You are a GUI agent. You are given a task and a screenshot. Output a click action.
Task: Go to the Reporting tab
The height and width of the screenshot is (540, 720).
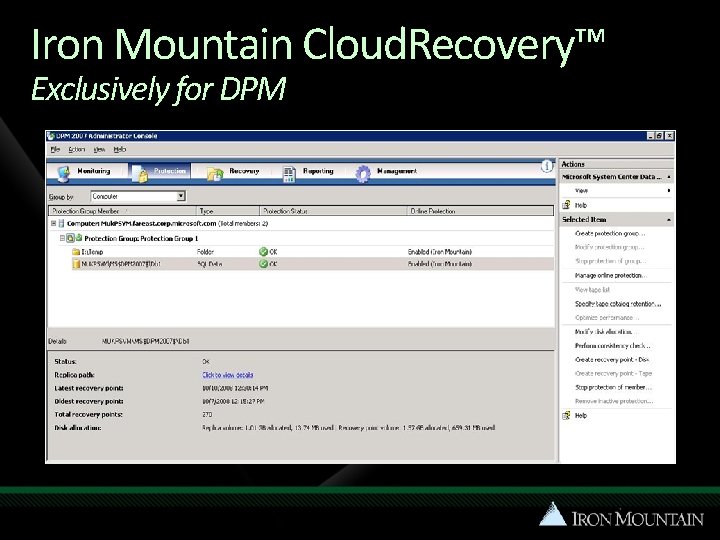(x=308, y=173)
